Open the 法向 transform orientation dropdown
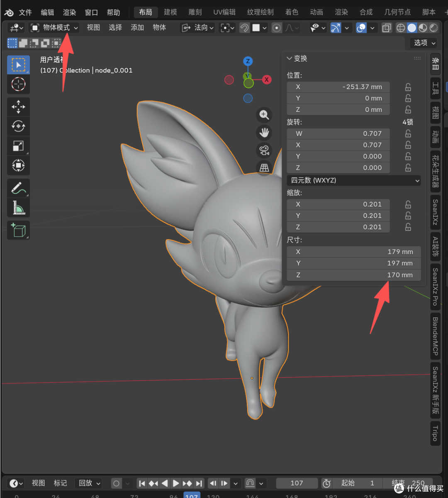 (197, 28)
